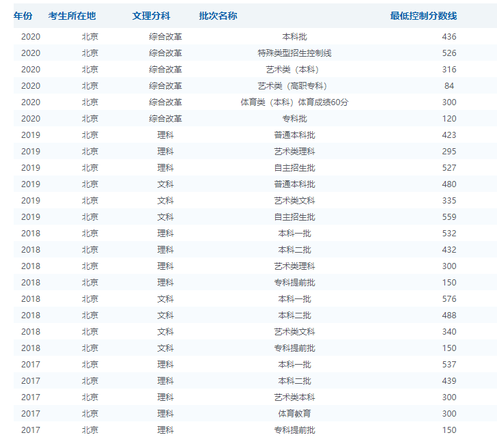Click the score 488
The image size is (497, 448).
pyautogui.click(x=449, y=316)
